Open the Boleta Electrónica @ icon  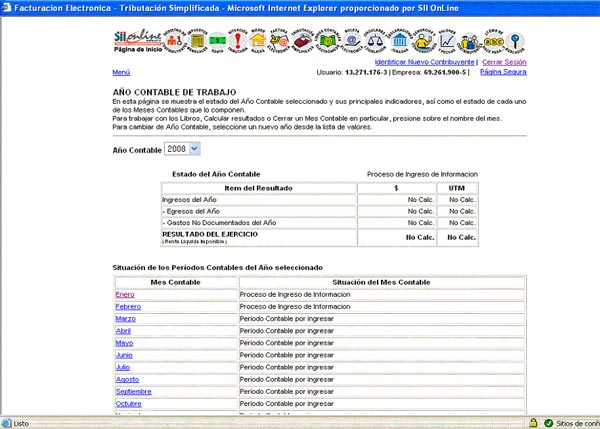pyautogui.click(x=352, y=41)
